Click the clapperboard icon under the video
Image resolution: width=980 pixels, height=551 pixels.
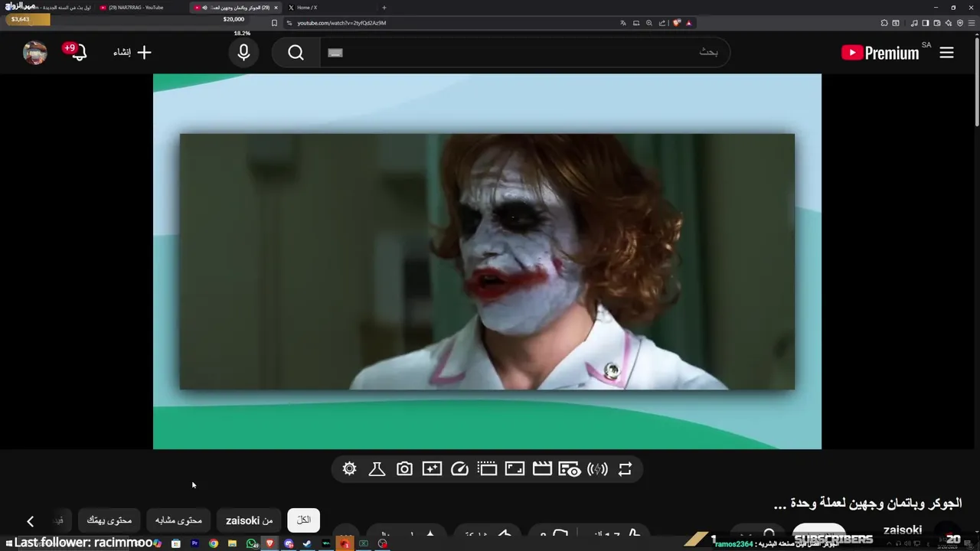[542, 469]
